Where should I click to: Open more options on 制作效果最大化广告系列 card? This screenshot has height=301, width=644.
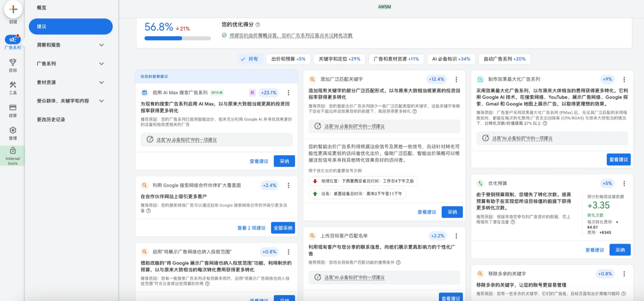pos(624,80)
